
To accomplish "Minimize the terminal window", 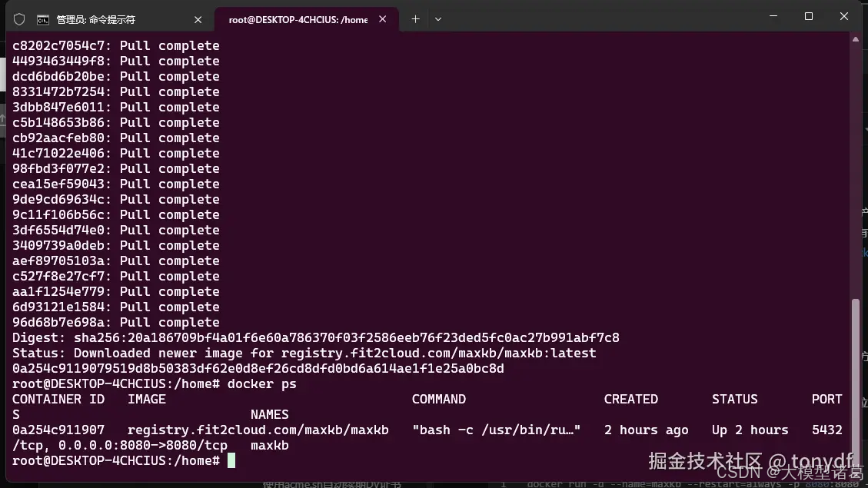I will (773, 16).
